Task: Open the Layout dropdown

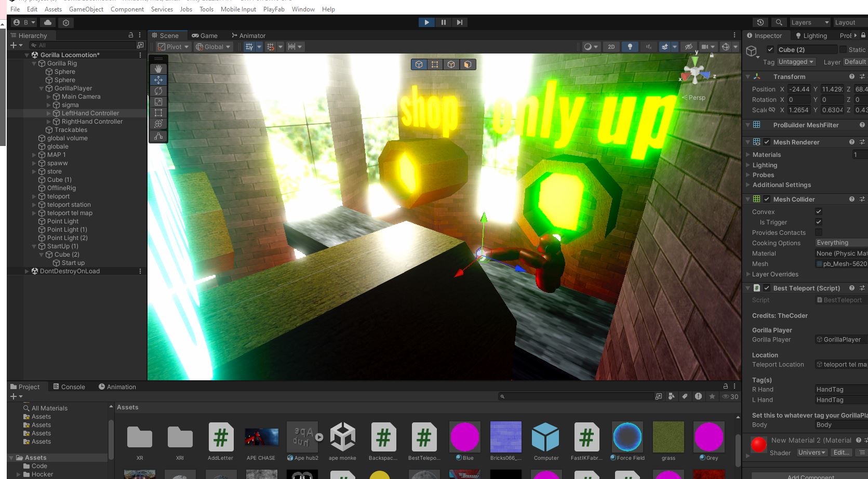Action: tap(850, 22)
